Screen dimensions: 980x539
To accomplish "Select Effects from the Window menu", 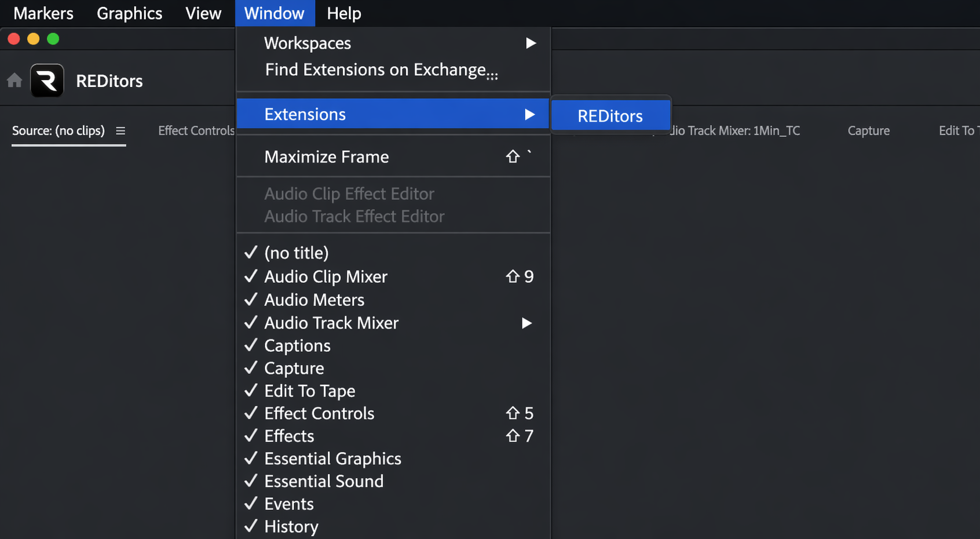I will (x=288, y=436).
